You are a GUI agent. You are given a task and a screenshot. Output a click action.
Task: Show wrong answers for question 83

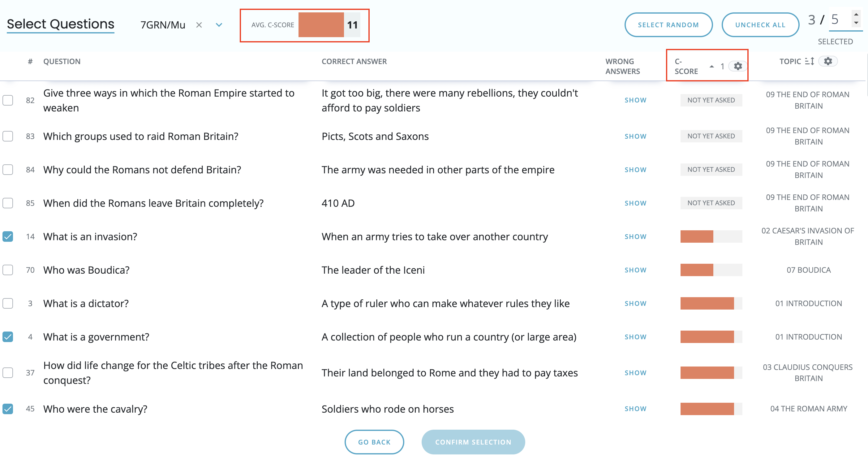(x=635, y=136)
